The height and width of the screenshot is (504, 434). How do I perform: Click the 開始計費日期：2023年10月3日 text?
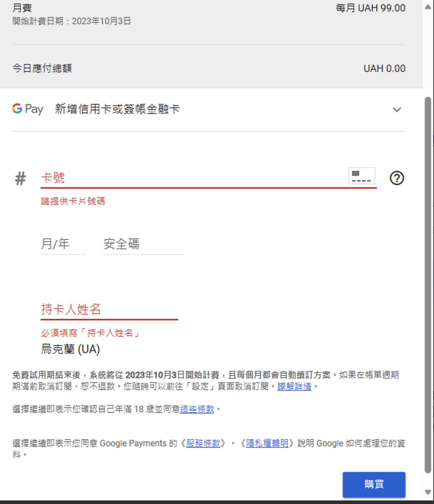[72, 21]
